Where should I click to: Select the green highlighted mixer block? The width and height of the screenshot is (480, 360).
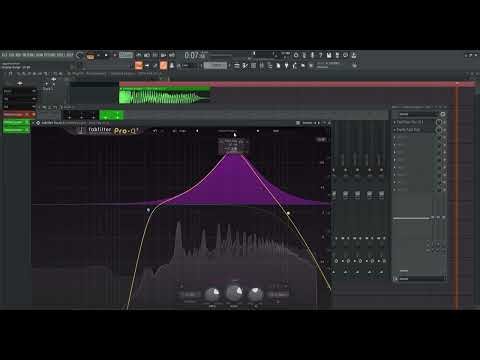tap(112, 115)
